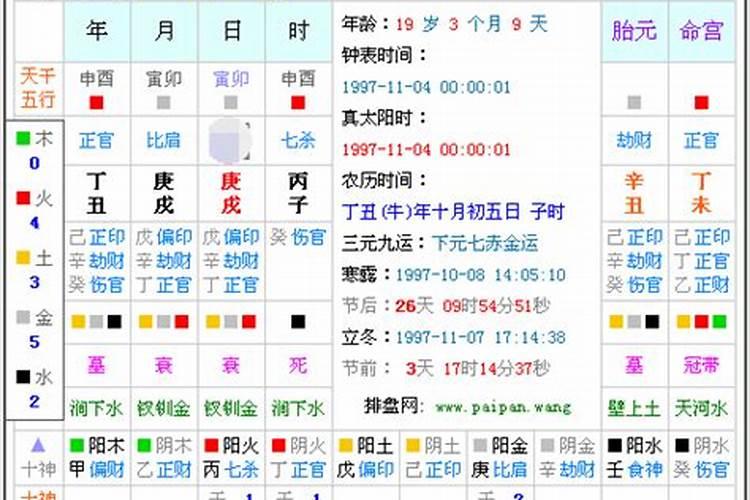Screen dimensions: 750x500
Task: Select the 月 column header
Action: coord(164,31)
